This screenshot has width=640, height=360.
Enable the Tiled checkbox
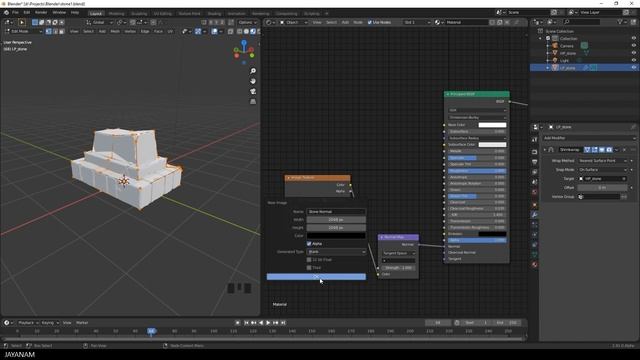pyautogui.click(x=309, y=268)
